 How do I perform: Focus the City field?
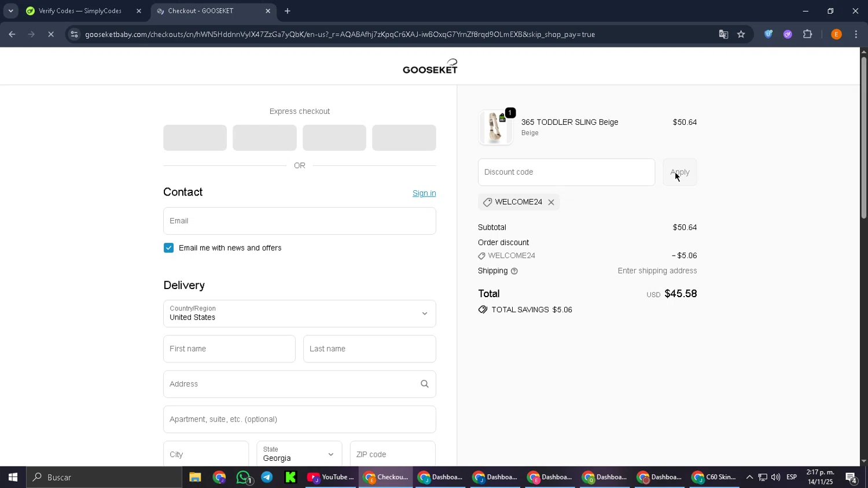tap(206, 454)
